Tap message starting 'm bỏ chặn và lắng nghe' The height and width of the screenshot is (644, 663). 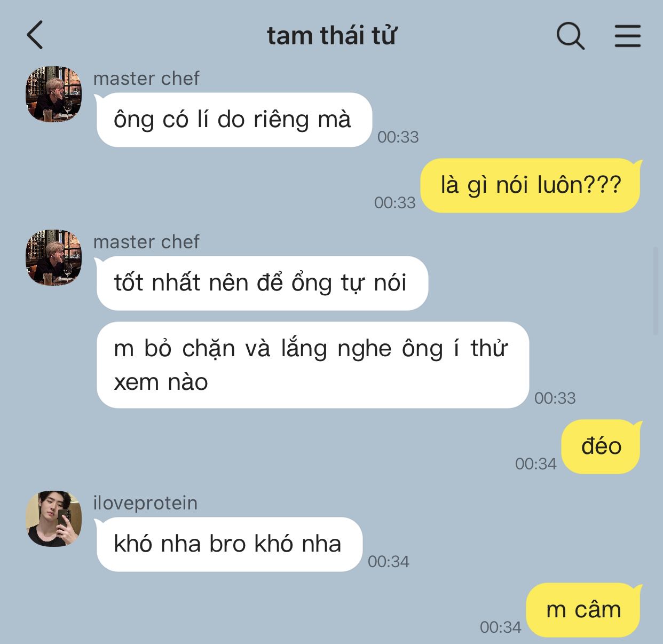click(x=312, y=365)
